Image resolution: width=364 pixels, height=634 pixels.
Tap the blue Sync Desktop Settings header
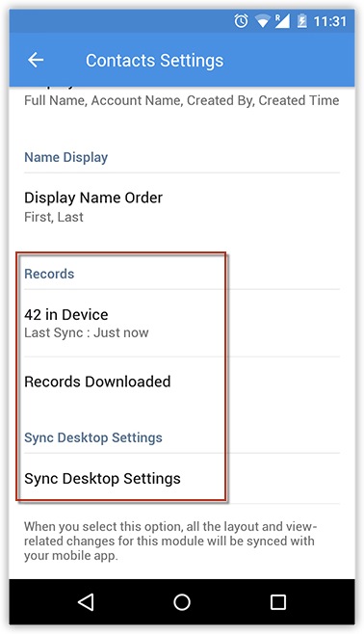[x=92, y=437]
